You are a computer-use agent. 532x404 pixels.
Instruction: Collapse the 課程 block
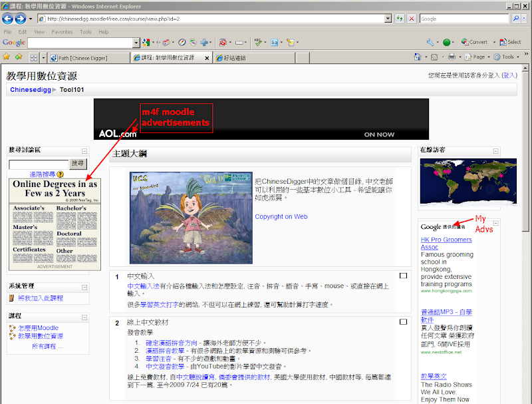[84, 317]
